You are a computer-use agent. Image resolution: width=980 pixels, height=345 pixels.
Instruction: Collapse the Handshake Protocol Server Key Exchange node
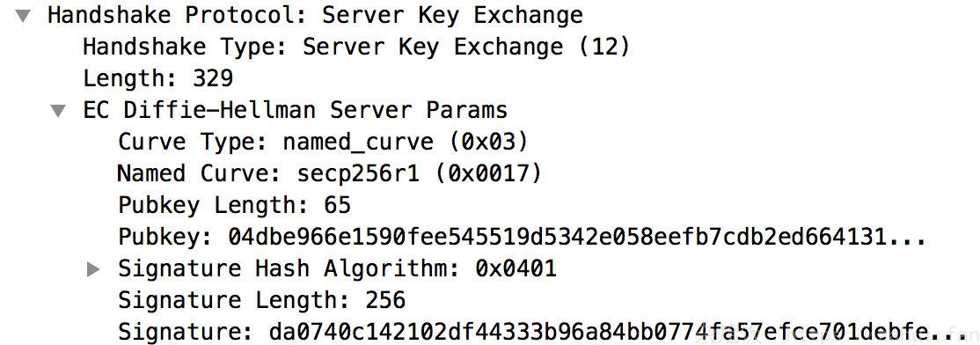tap(23, 16)
